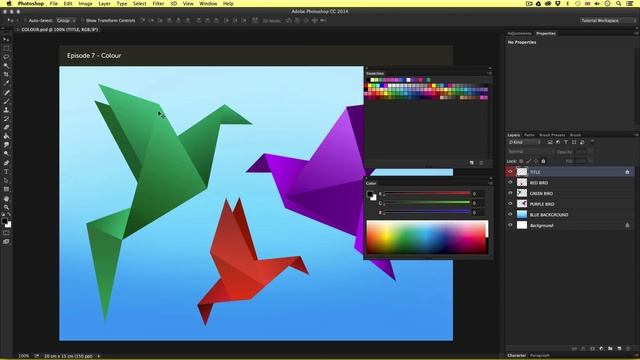Select the Rectangle shape tool
The width and height of the screenshot is (640, 360).
coord(6,189)
